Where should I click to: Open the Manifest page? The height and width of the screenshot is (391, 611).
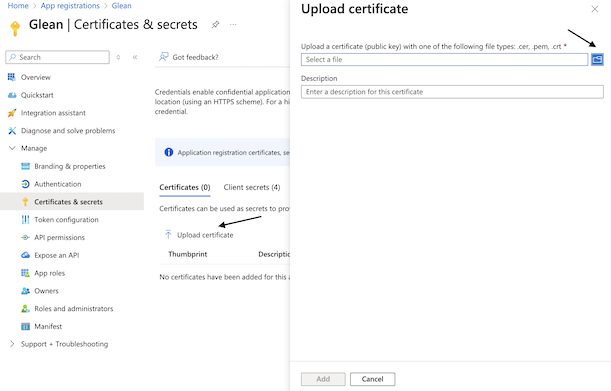tap(48, 326)
